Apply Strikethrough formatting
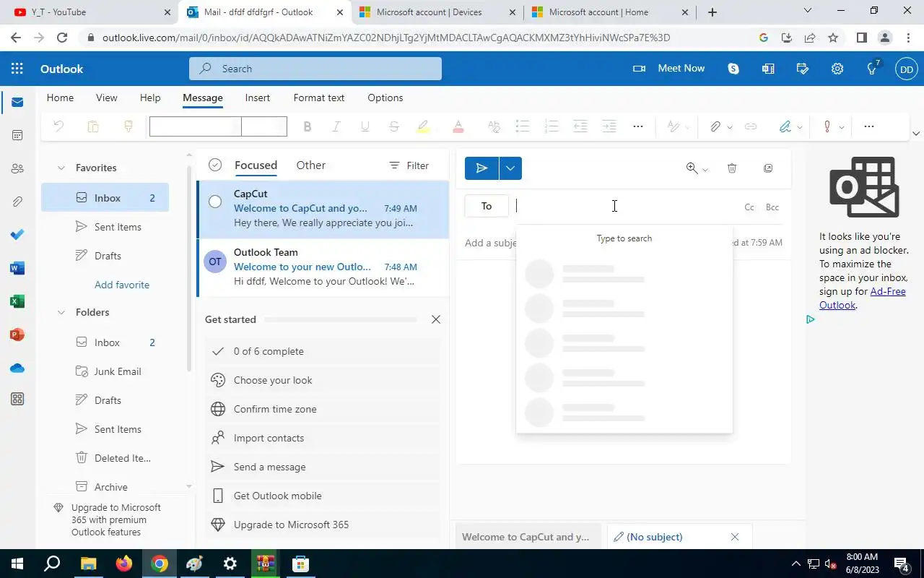 [x=393, y=126]
